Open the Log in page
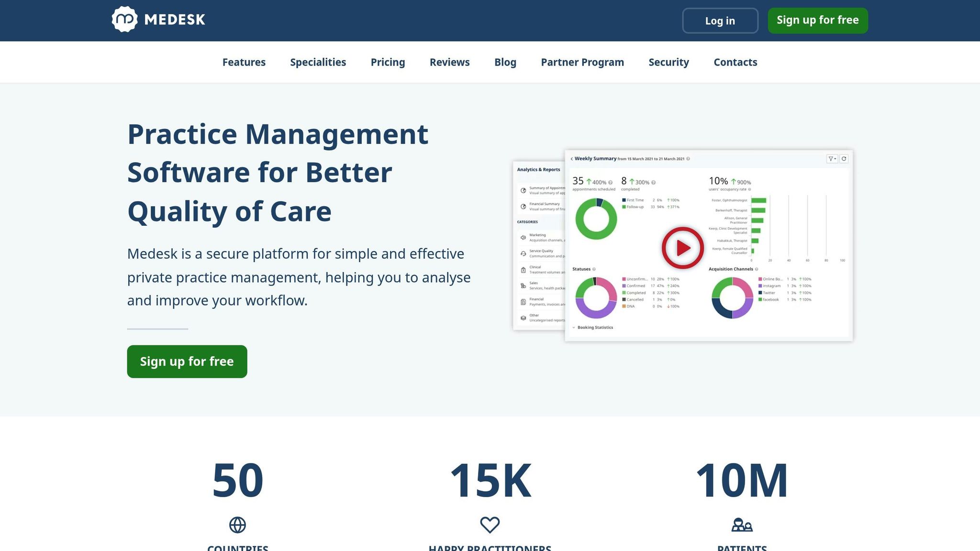 coord(720,21)
